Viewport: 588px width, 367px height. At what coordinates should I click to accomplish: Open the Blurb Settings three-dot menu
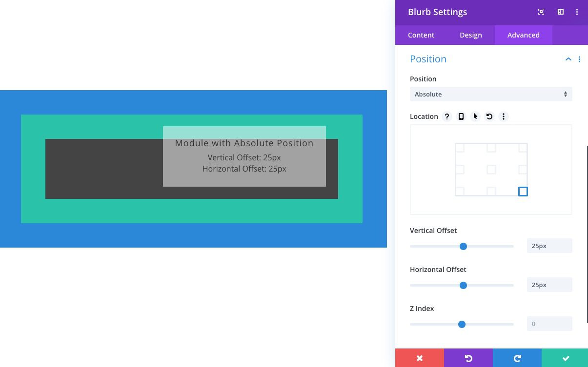click(577, 12)
